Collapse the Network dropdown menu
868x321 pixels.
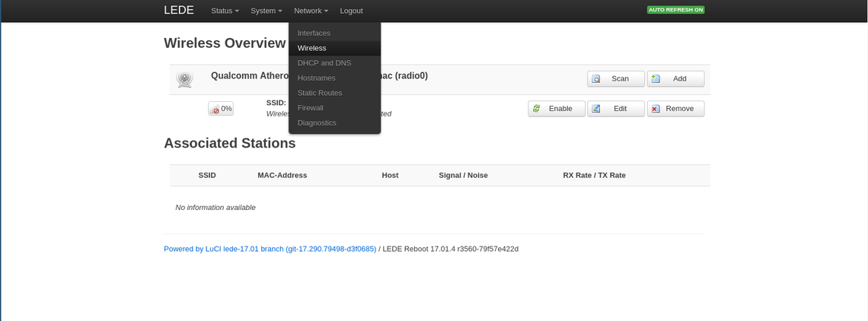[x=311, y=11]
